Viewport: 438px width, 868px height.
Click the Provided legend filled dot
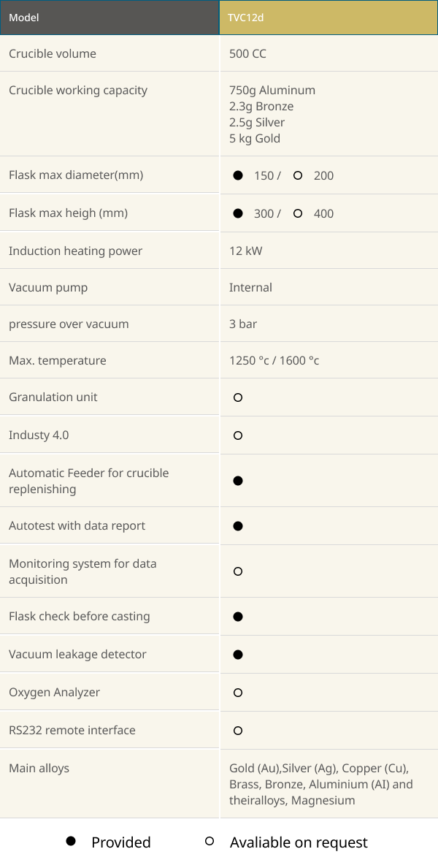tap(70, 842)
